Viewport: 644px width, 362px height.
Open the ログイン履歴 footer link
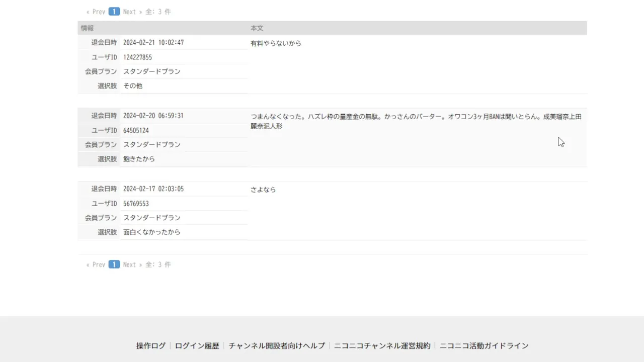click(x=197, y=346)
